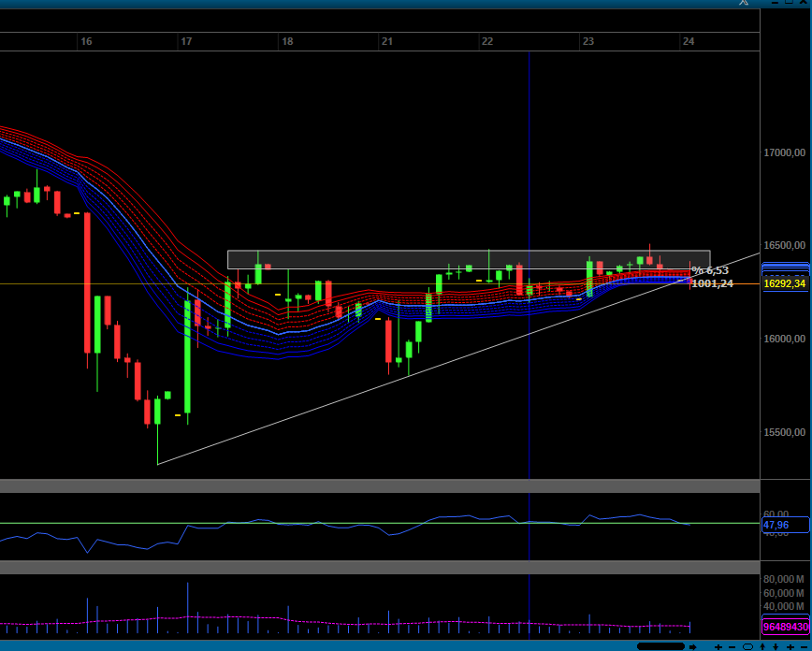Click the right arrow icon beside the scrollbar

pyautogui.click(x=692, y=647)
